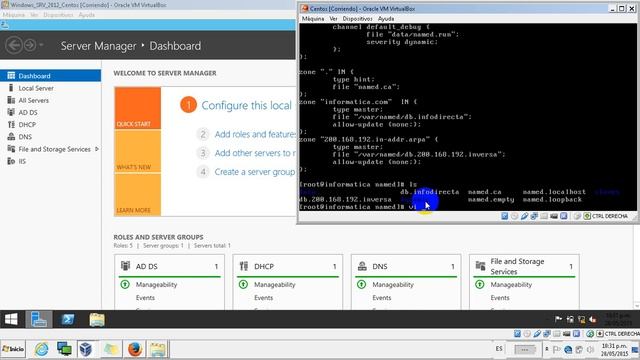Click the host taskbar clock
Image resolution: width=640 pixels, height=360 pixels.
(614, 349)
